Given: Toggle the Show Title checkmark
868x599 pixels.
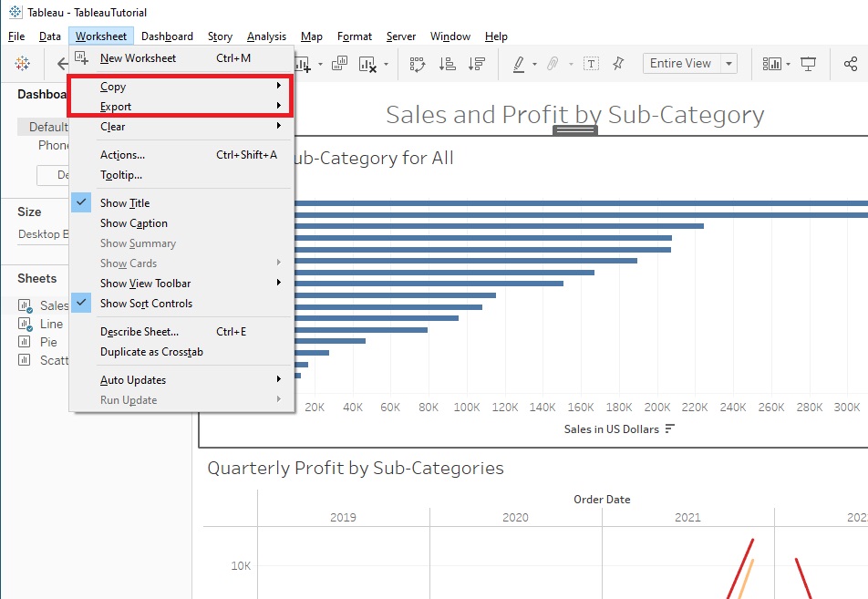Looking at the screenshot, I should 81,202.
